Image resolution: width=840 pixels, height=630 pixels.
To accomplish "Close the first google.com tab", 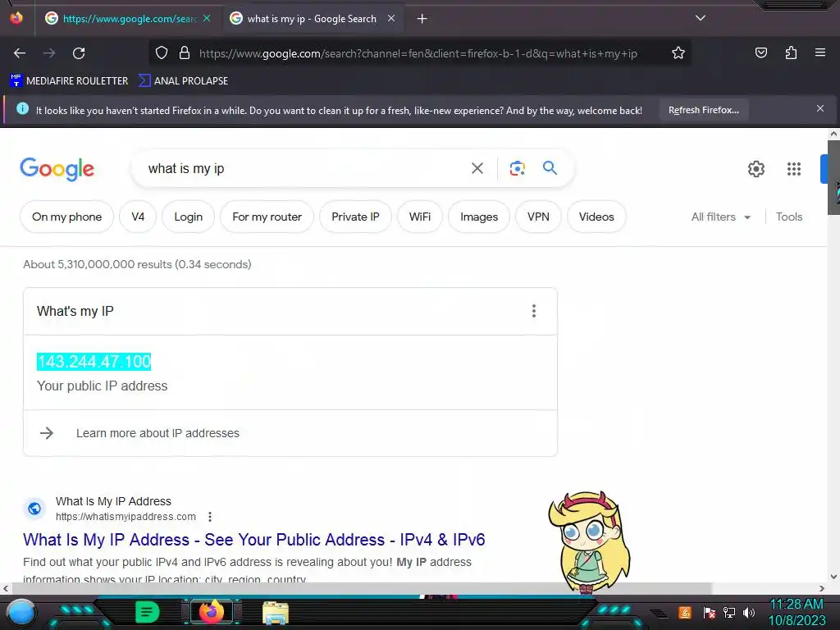I will [x=207, y=18].
